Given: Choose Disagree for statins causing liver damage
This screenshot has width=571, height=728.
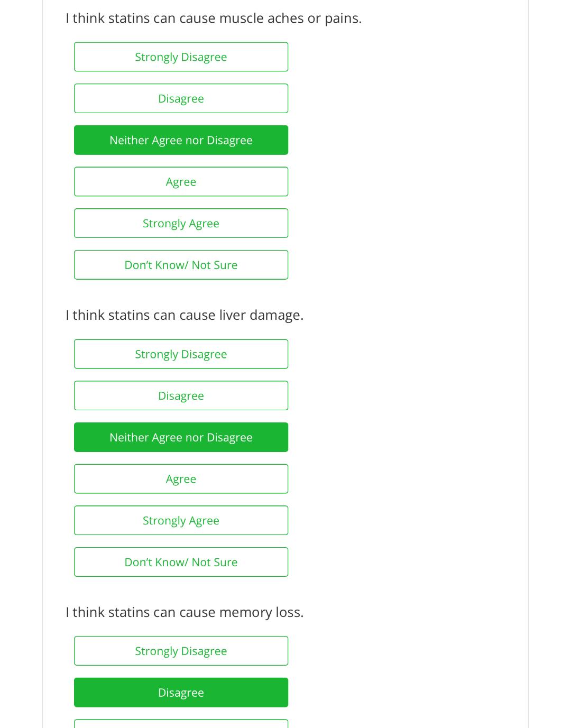Looking at the screenshot, I should point(181,395).
